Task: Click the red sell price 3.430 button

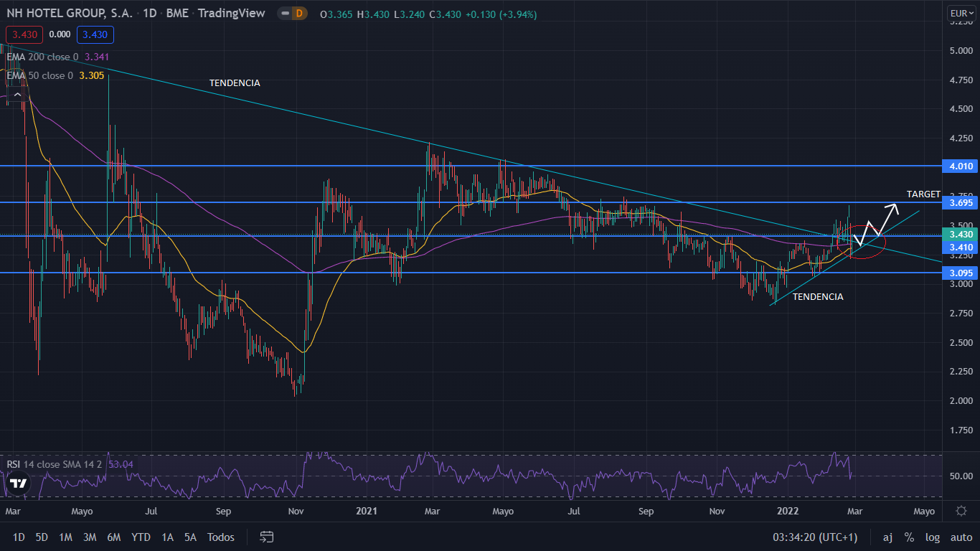Action: pyautogui.click(x=24, y=34)
